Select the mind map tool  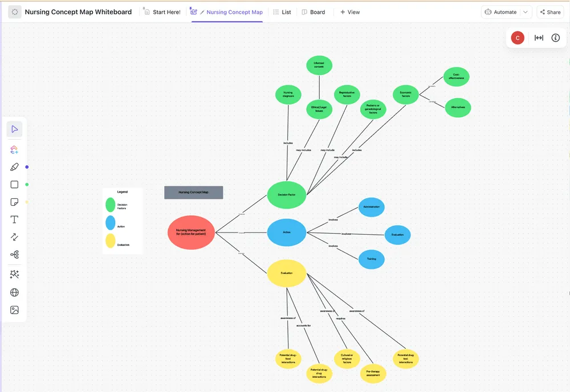click(x=15, y=254)
